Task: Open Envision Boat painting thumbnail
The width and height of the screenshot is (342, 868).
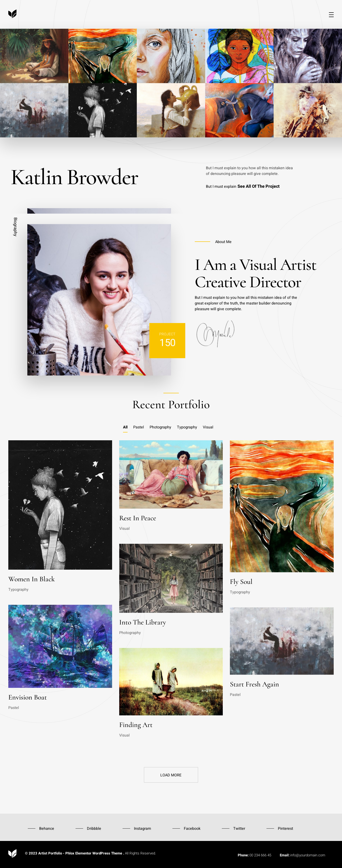Action: coord(60,646)
